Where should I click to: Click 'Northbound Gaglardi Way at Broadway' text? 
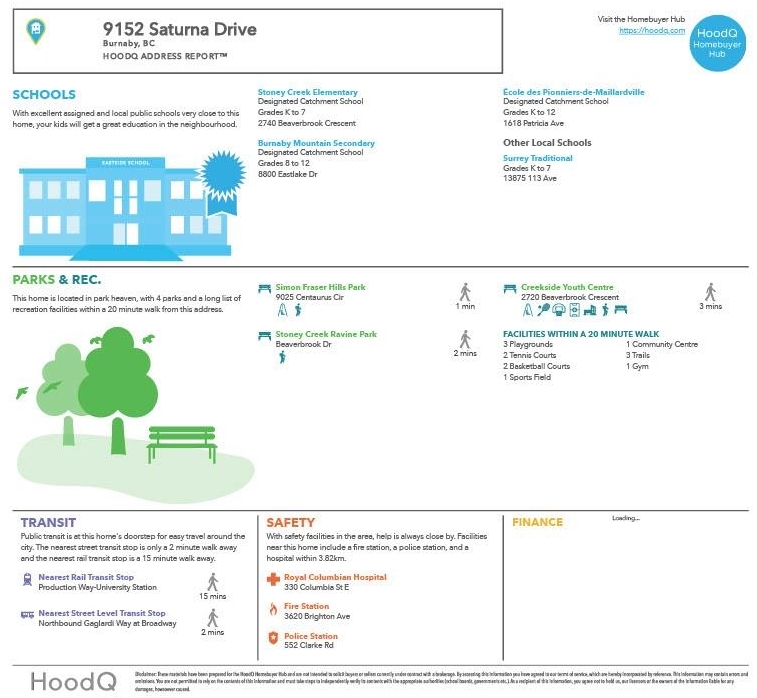click(x=107, y=623)
